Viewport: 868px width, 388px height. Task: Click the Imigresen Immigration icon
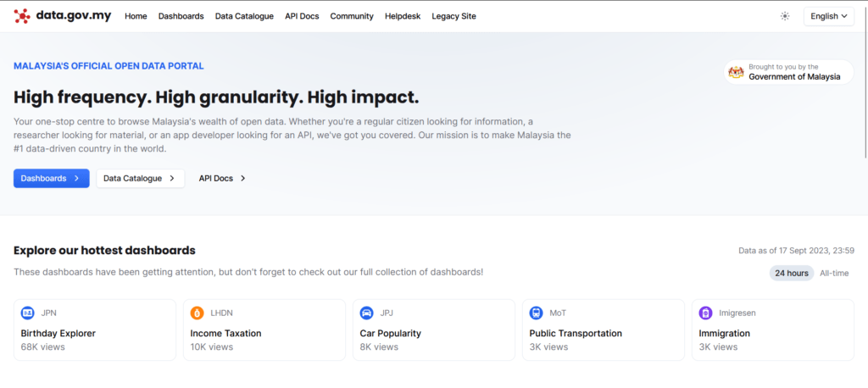[706, 313]
